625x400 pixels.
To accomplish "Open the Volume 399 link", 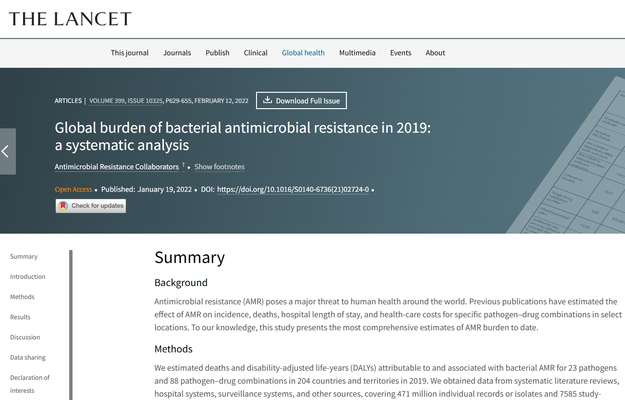I will (113, 101).
